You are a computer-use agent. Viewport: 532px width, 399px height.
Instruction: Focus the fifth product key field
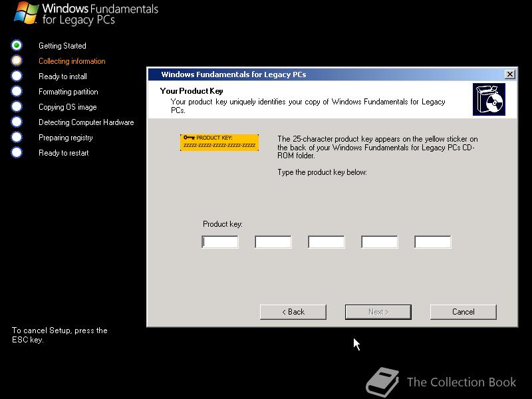coord(433,242)
